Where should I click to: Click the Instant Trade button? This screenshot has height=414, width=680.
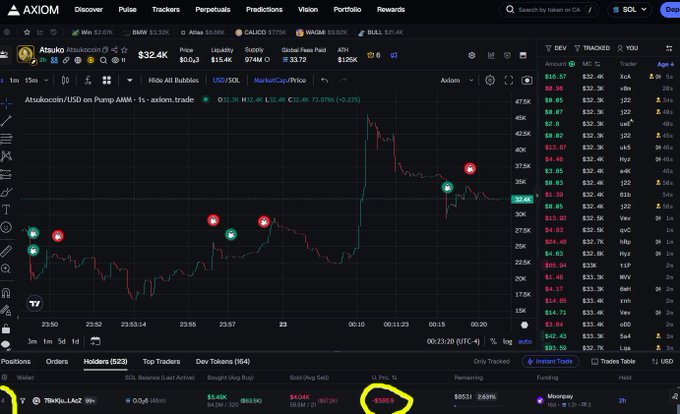pos(550,362)
